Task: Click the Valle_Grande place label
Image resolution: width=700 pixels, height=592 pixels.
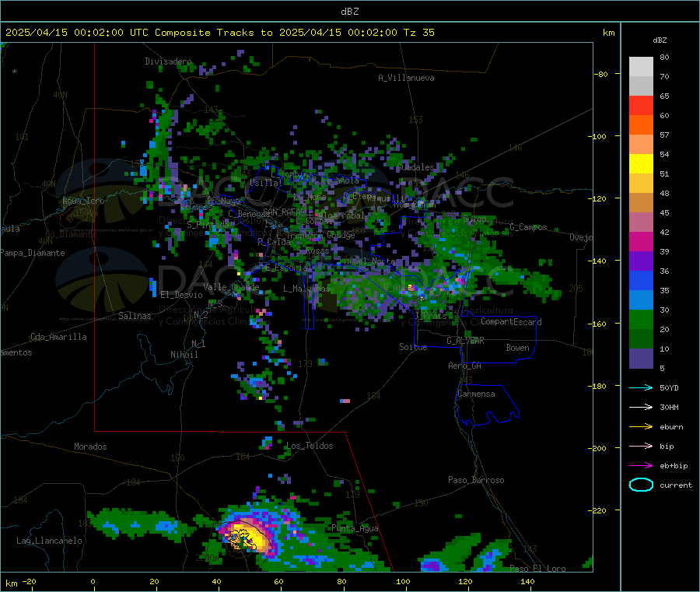Action: (231, 286)
